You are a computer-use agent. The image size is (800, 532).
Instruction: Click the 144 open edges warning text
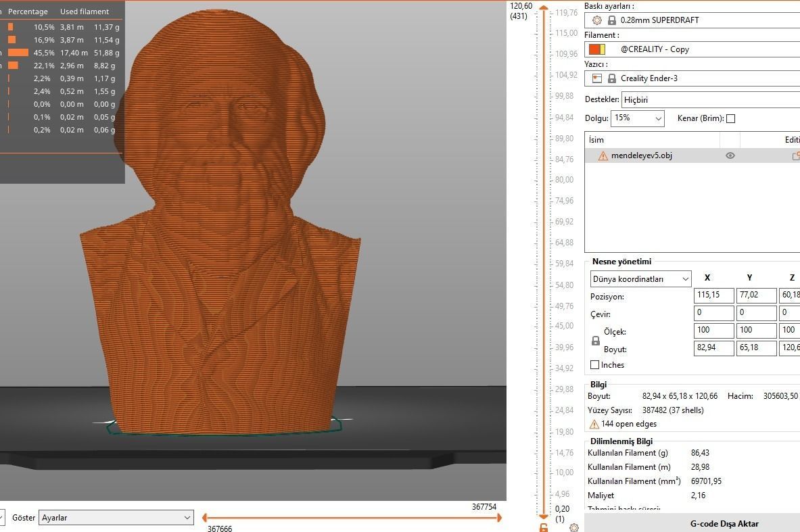click(629, 425)
